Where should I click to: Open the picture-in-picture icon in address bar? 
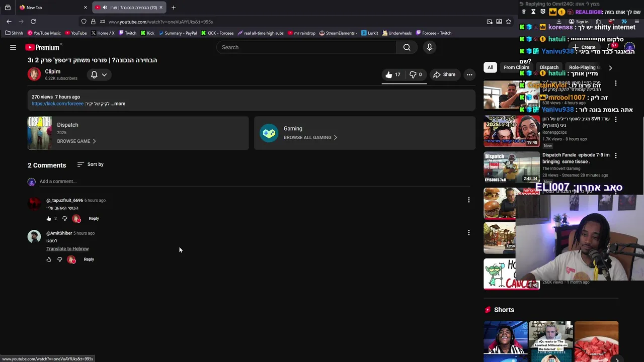(490, 22)
